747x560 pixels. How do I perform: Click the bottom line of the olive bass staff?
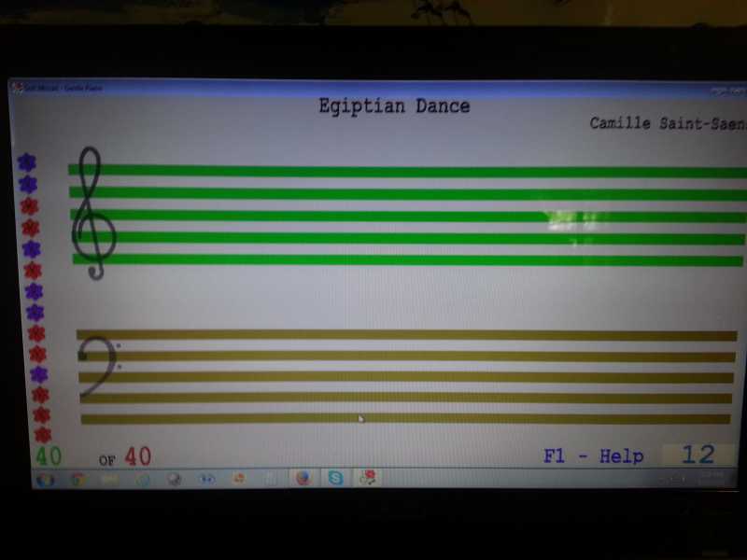pos(406,419)
